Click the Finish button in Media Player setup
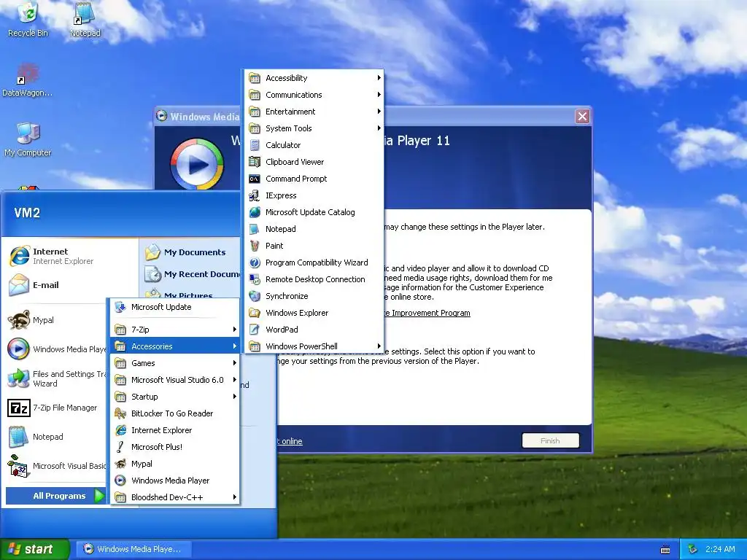Image resolution: width=747 pixels, height=560 pixels. (550, 440)
